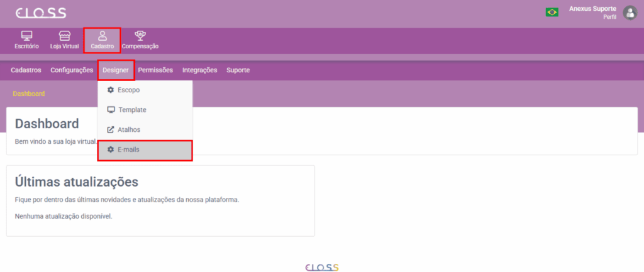
Task: Open the Configurações dropdown menu
Action: pos(72,70)
